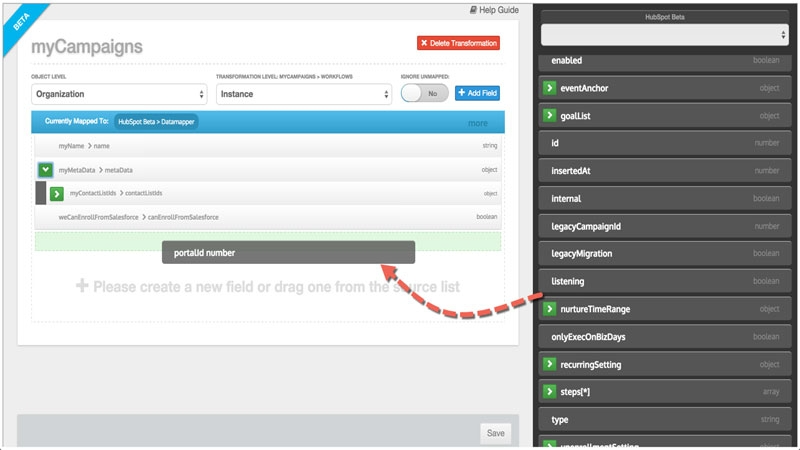
Task: Select the internal boolean source field
Action: [x=664, y=198]
